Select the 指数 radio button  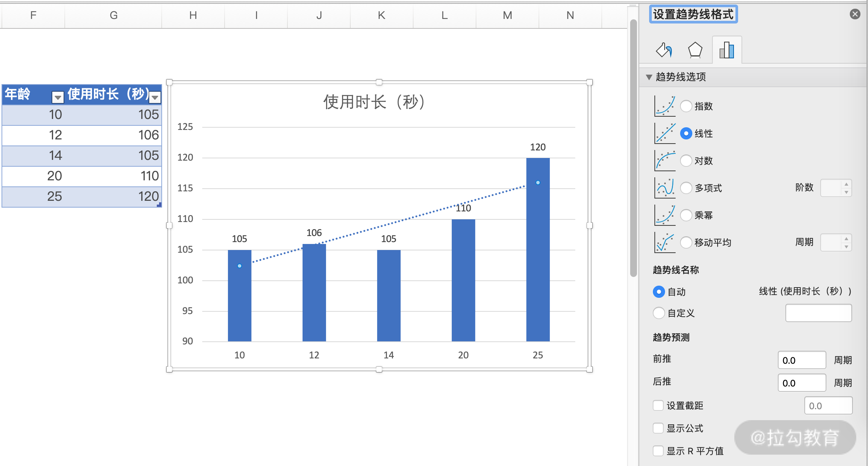point(686,106)
